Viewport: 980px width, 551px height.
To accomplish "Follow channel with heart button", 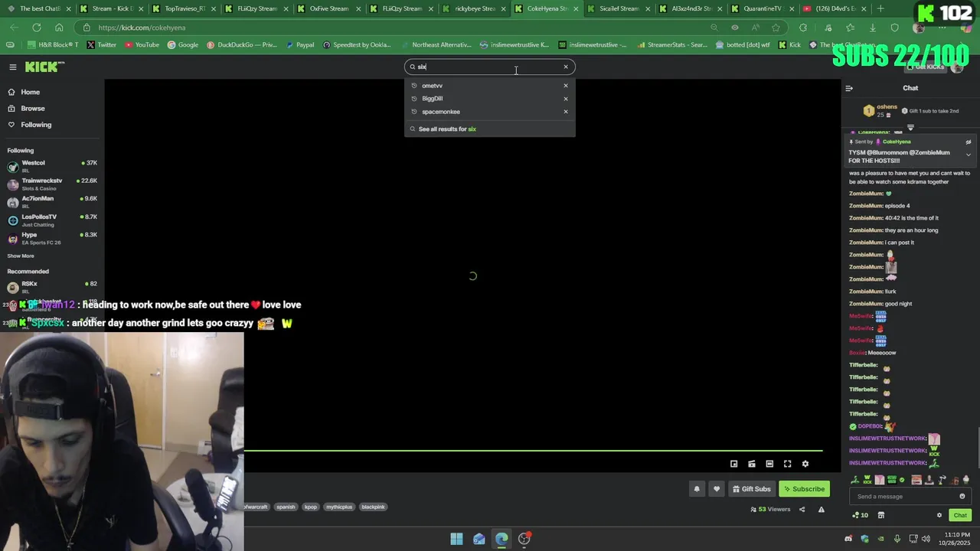I will coord(717,489).
